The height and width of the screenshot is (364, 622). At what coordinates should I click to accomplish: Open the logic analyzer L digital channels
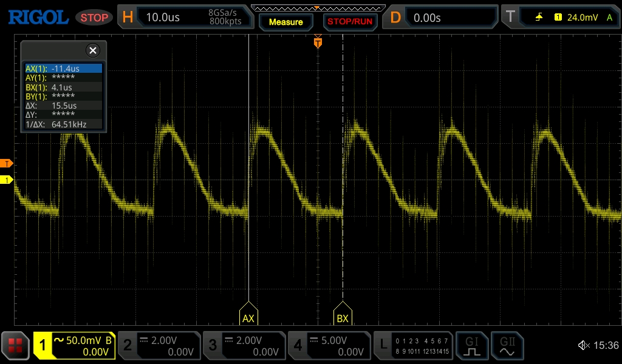tap(413, 346)
